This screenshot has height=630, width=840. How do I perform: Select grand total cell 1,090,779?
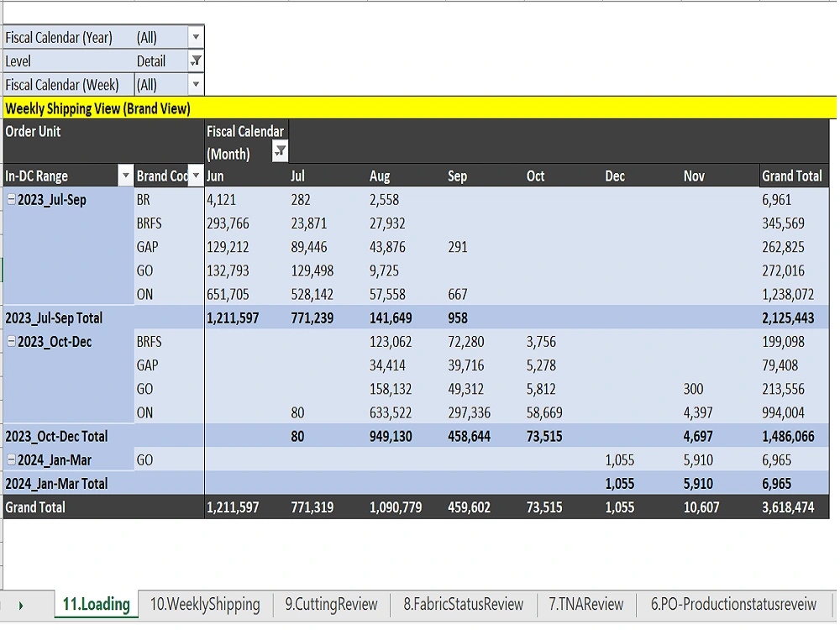point(406,507)
